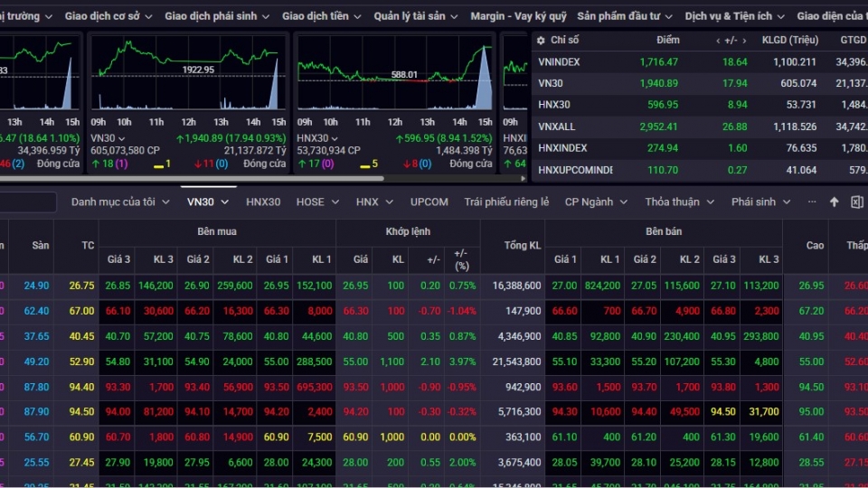Viewport: 868px width, 488px height.
Task: Click the HNX30 intraday chart
Action: [x=394, y=80]
